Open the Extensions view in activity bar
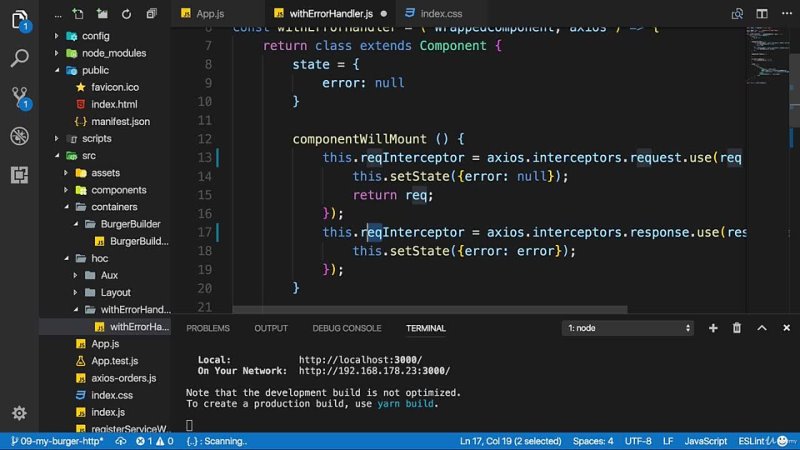The image size is (800, 450). [x=19, y=175]
